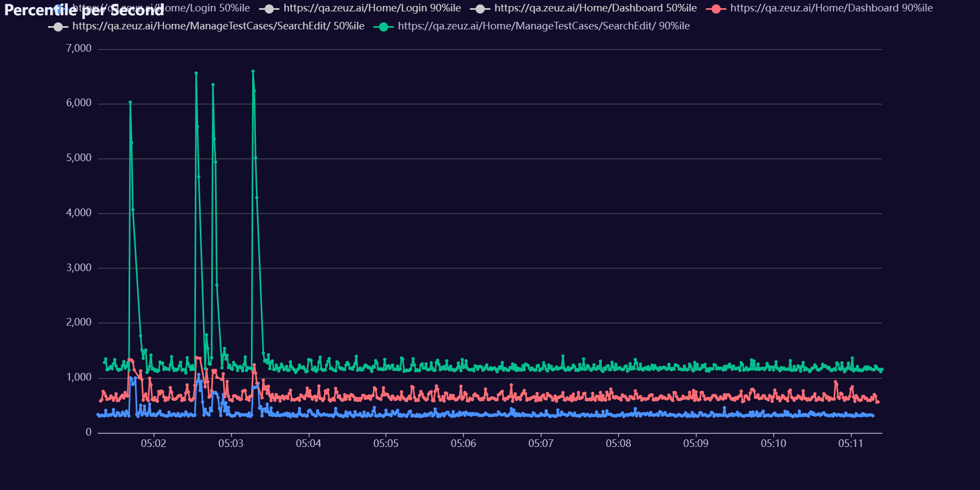980x490 pixels.
Task: Click the 05:06 time axis label
Action: [463, 444]
